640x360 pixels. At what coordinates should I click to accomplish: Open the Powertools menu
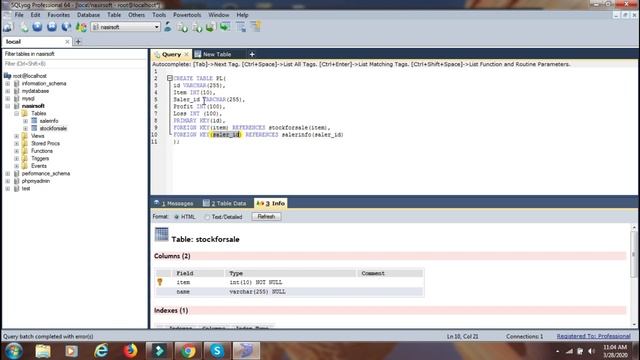point(187,15)
